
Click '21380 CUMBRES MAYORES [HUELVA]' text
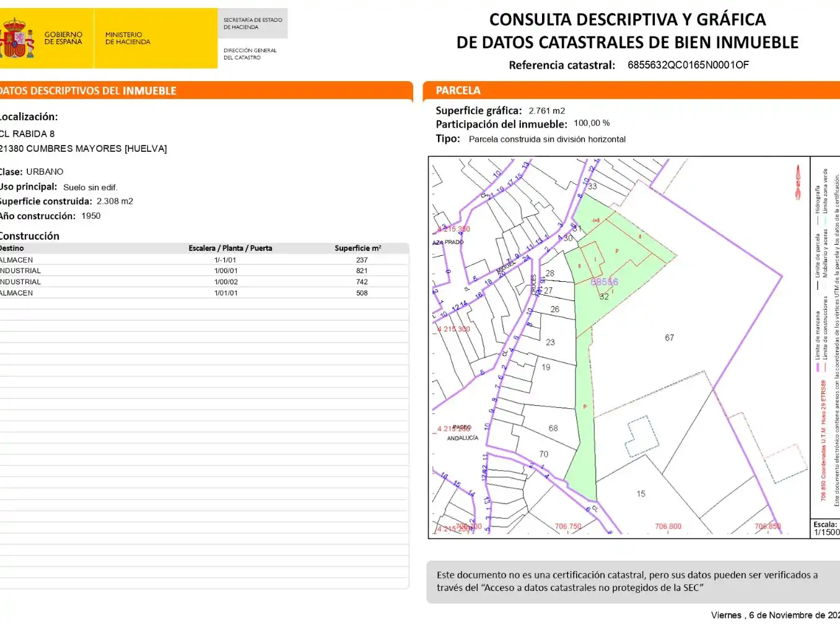coord(83,149)
